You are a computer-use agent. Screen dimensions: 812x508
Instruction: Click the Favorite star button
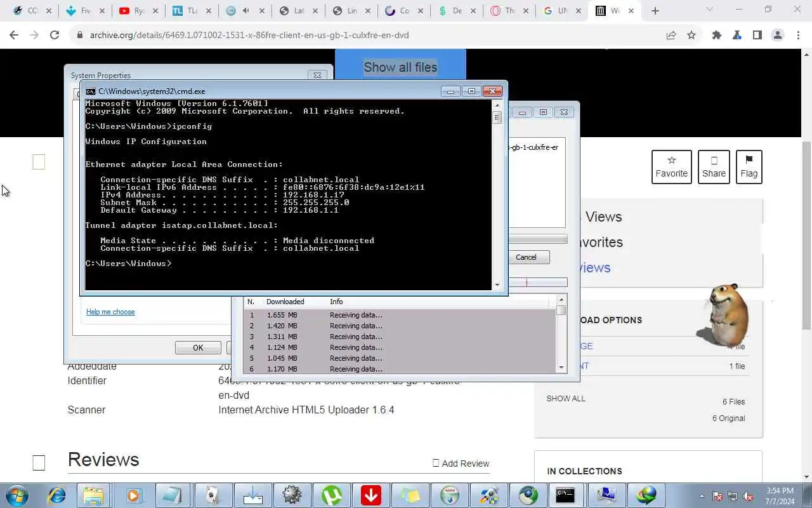coord(672,167)
